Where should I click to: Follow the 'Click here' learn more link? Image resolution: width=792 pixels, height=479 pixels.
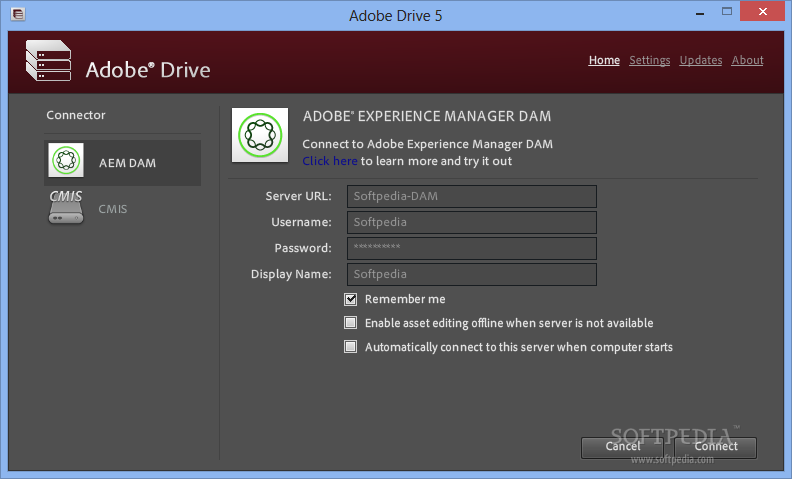coord(330,161)
